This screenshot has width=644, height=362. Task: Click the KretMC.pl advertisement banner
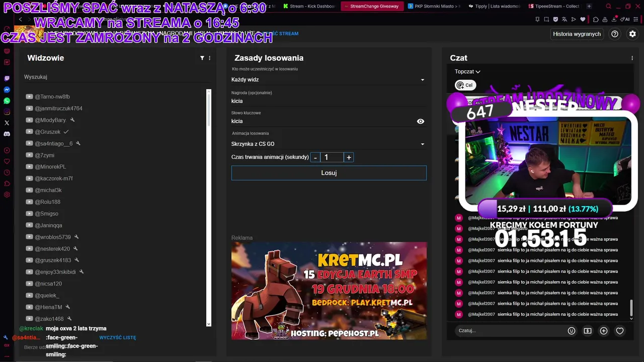(x=329, y=291)
